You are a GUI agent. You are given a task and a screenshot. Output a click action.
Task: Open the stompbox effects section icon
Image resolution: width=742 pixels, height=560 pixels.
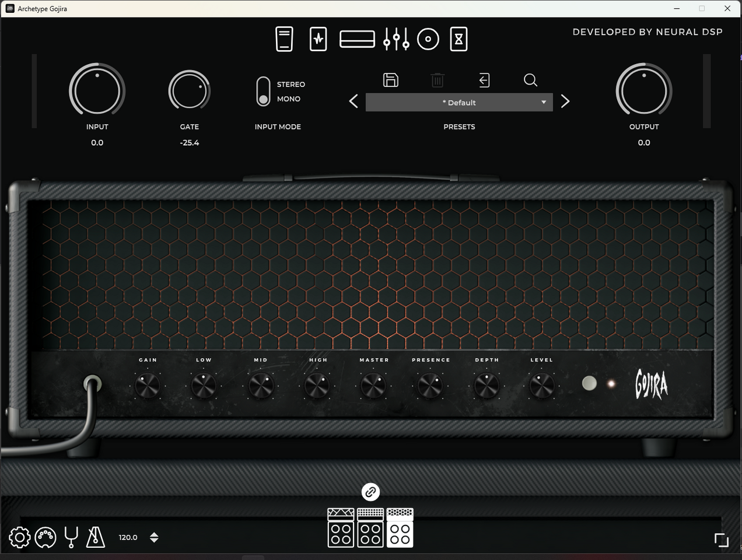(318, 39)
